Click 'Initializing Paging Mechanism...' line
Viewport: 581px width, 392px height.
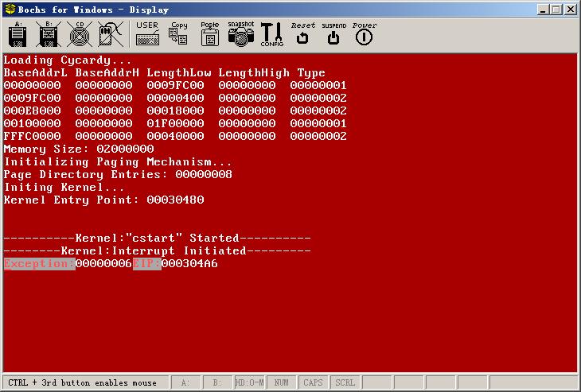tap(118, 162)
